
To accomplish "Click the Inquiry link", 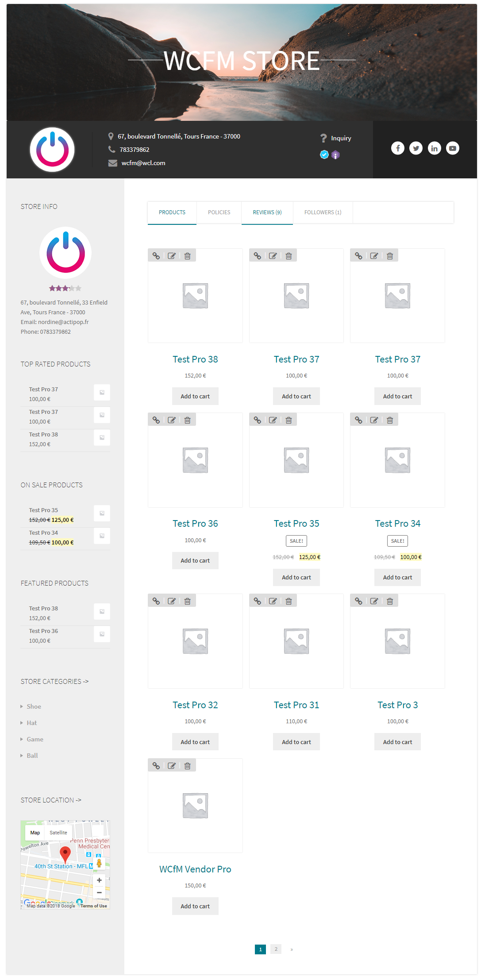I will pyautogui.click(x=341, y=138).
